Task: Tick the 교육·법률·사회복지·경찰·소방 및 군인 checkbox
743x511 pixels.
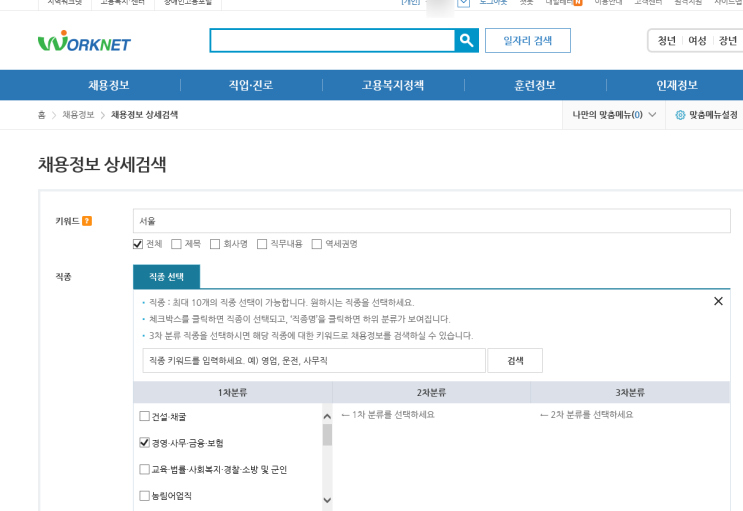Action: (x=145, y=469)
